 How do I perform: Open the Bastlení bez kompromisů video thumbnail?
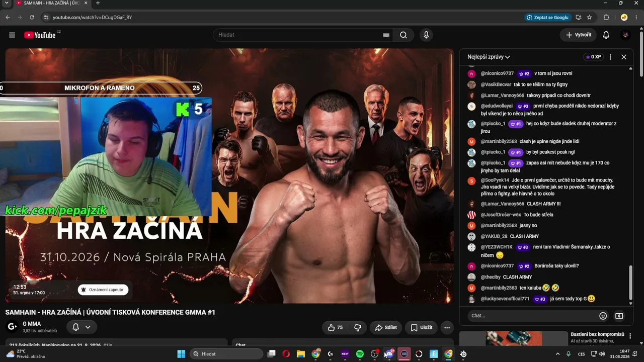point(513,339)
